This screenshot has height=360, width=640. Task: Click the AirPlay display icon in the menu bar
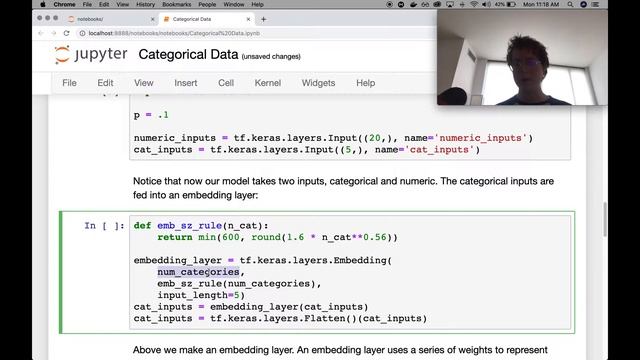[x=450, y=4]
